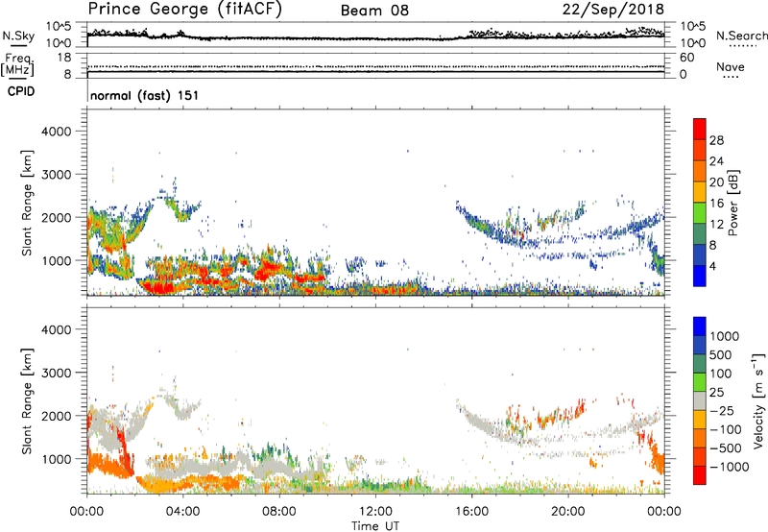
Task: Click the "18" tick on frequency axis
Action: tap(64, 58)
